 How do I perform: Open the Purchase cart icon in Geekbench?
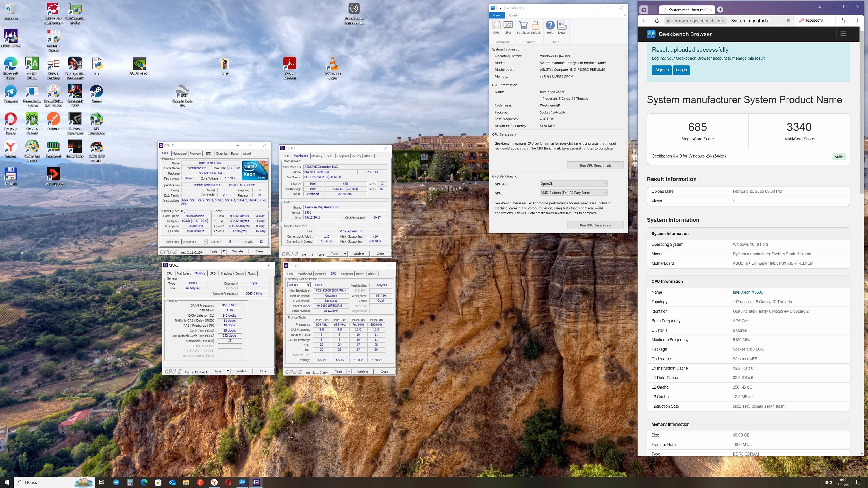(x=523, y=27)
